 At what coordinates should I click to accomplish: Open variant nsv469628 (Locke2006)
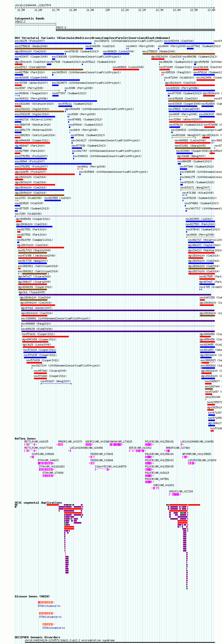tap(118, 52)
